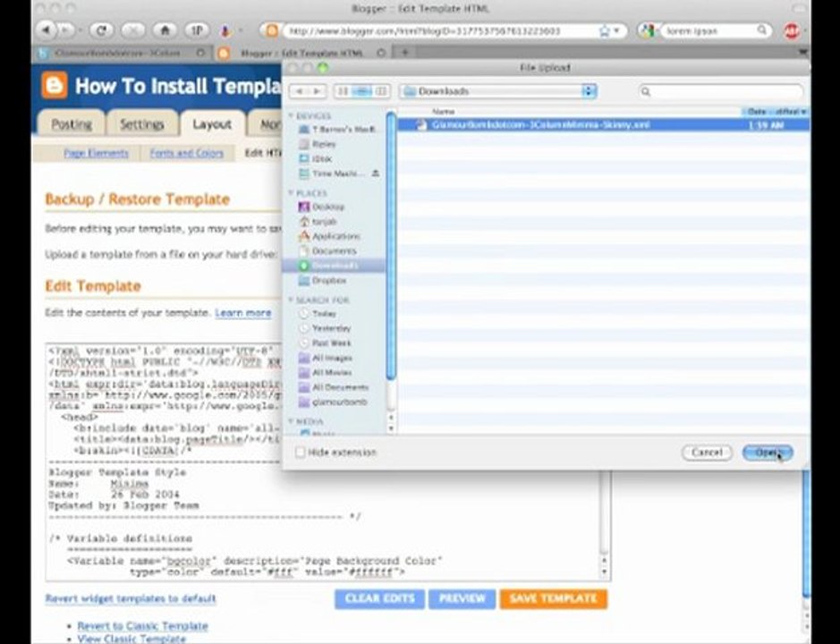Click the 1P toolbar button

coord(197,30)
